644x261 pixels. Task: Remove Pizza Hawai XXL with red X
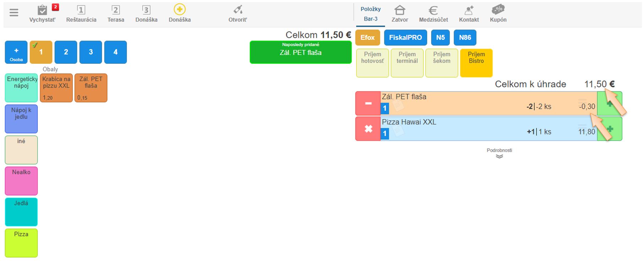tap(368, 129)
